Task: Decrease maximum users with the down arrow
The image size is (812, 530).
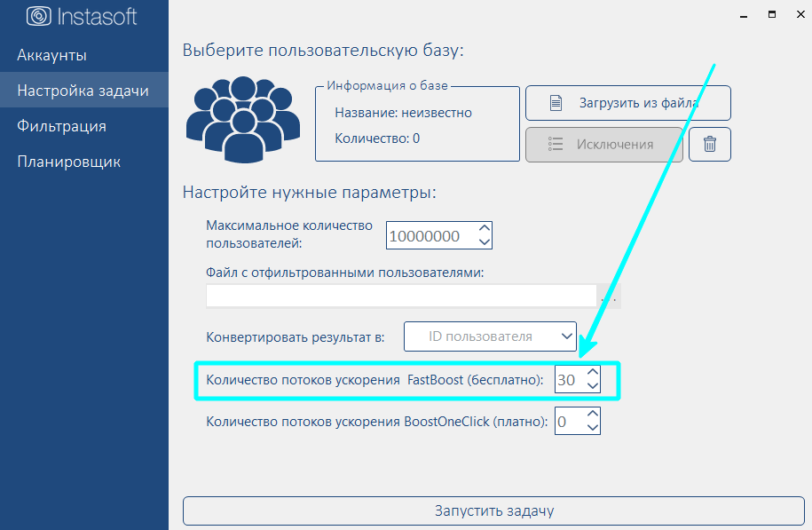Action: (x=485, y=242)
